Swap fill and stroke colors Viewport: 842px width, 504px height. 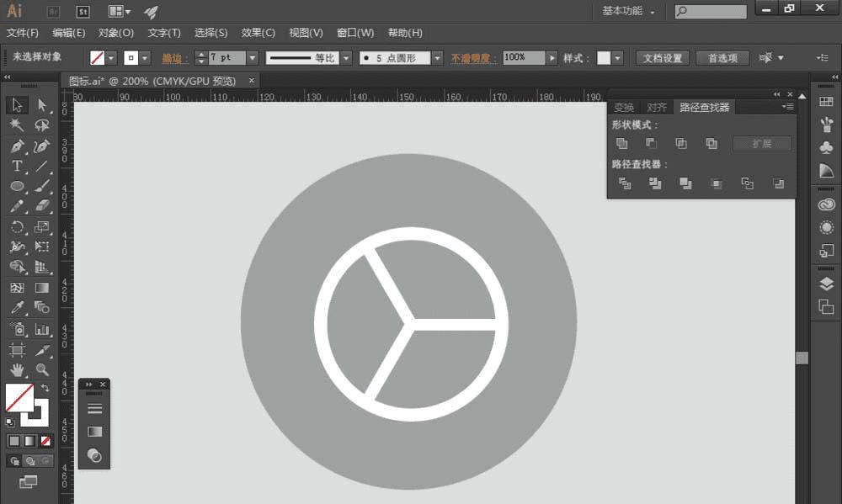45,388
